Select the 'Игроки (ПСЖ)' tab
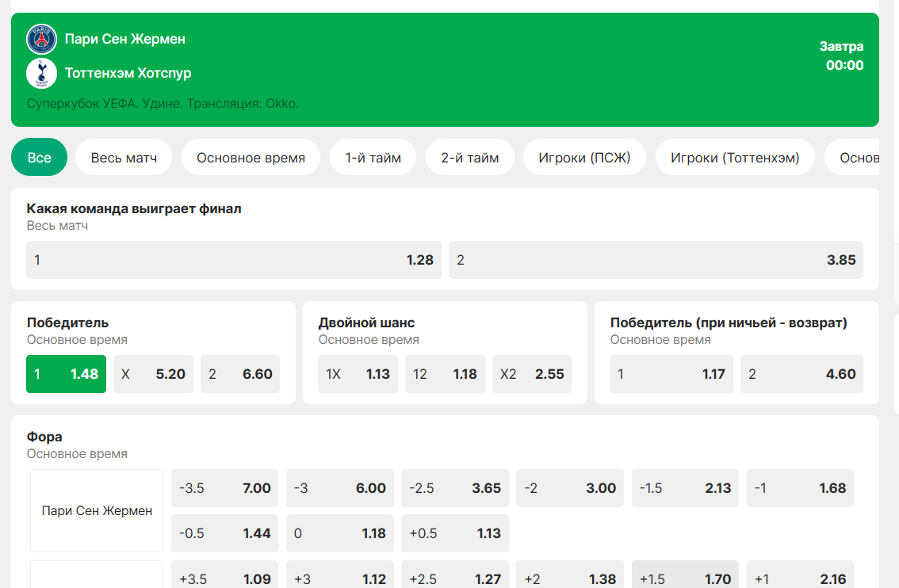 [584, 158]
